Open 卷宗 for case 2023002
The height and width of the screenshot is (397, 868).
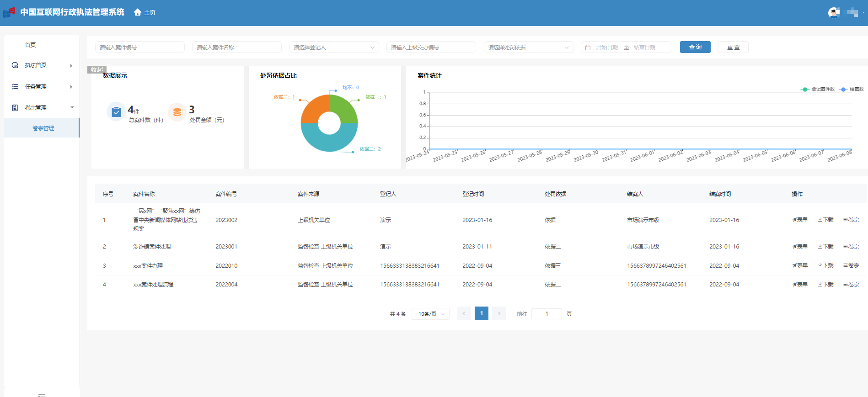[851, 220]
